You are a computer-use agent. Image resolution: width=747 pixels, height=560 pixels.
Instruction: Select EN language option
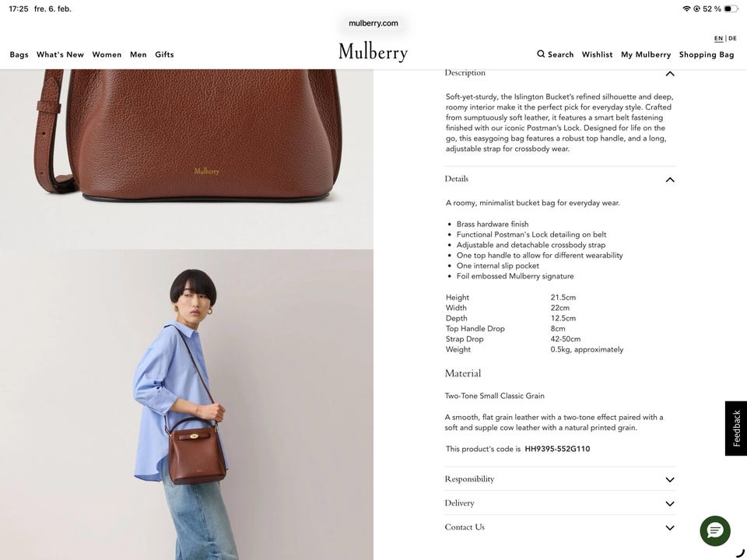tap(718, 38)
